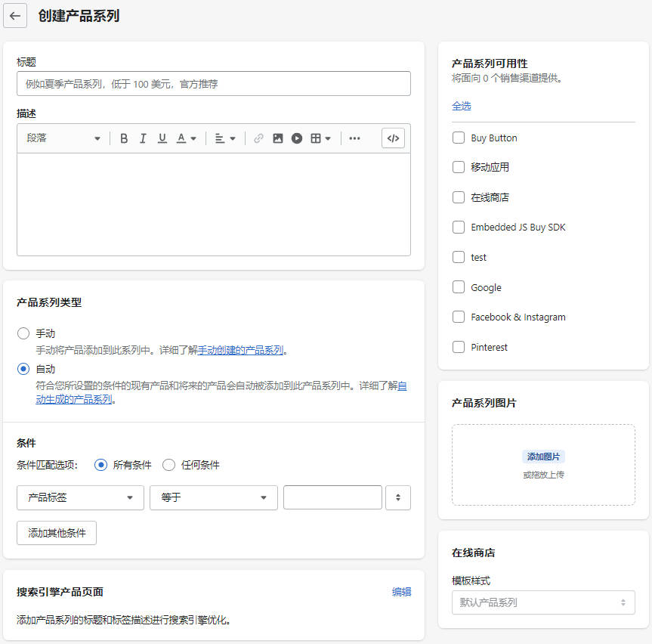This screenshot has height=644, width=652.
Task: Apply underline formatting to description text
Action: click(160, 138)
